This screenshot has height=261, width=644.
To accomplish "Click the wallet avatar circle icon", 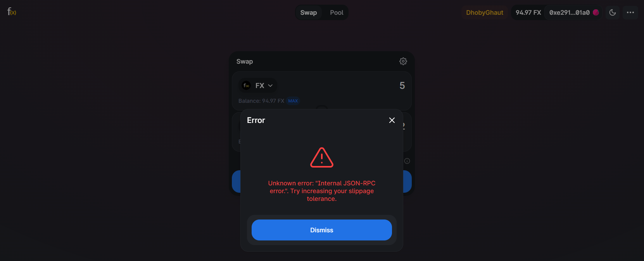I will click(596, 12).
